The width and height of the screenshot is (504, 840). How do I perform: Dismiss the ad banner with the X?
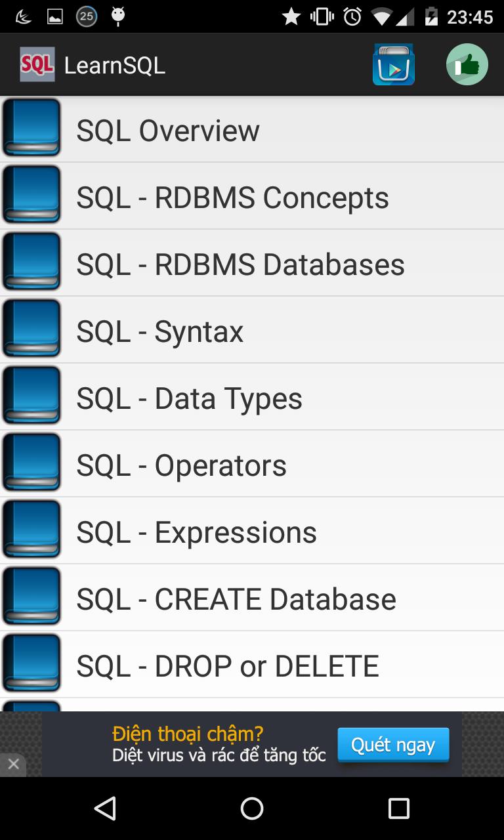pos(14,764)
